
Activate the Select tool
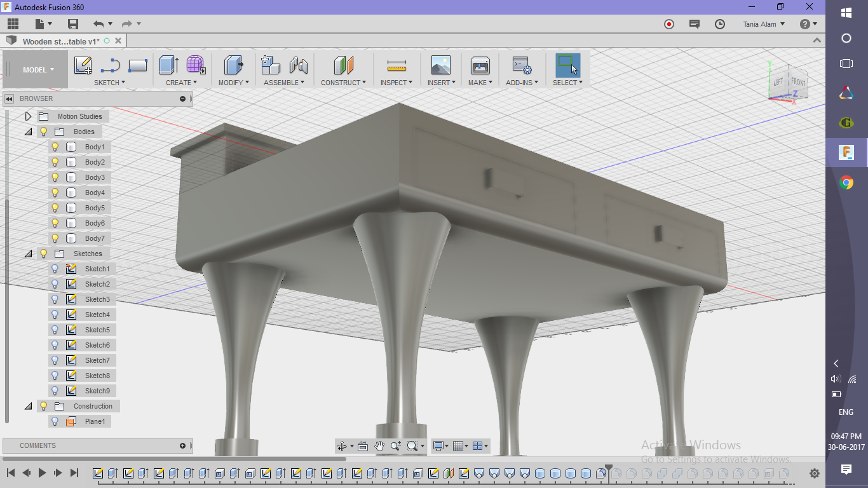[x=567, y=65]
